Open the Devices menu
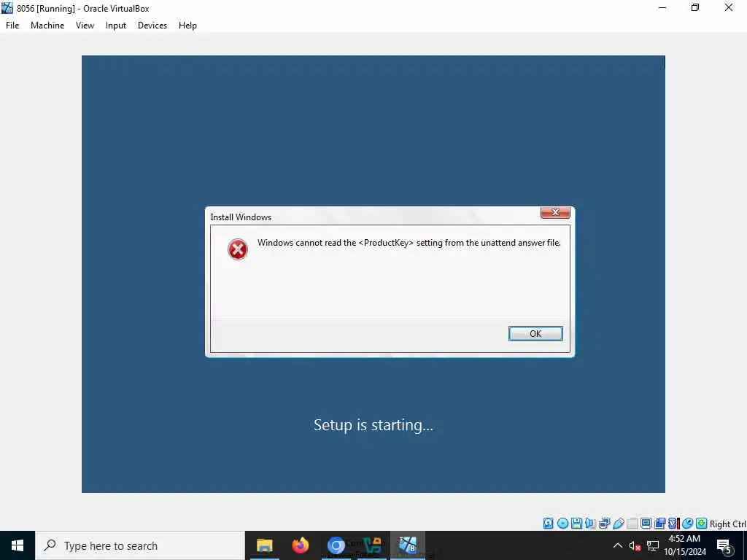The image size is (747, 560). pyautogui.click(x=152, y=26)
